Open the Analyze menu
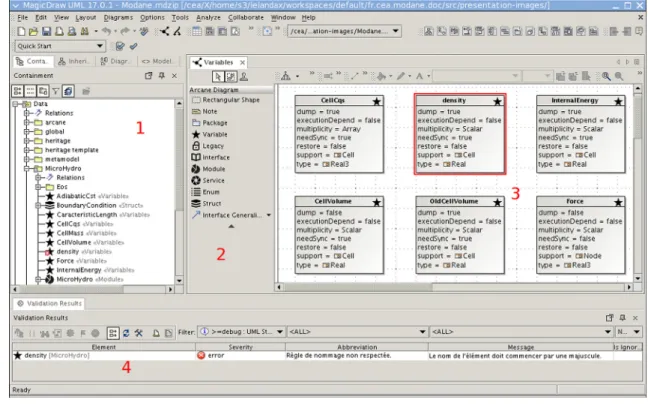Image resolution: width=648 pixels, height=406 pixels. [208, 18]
